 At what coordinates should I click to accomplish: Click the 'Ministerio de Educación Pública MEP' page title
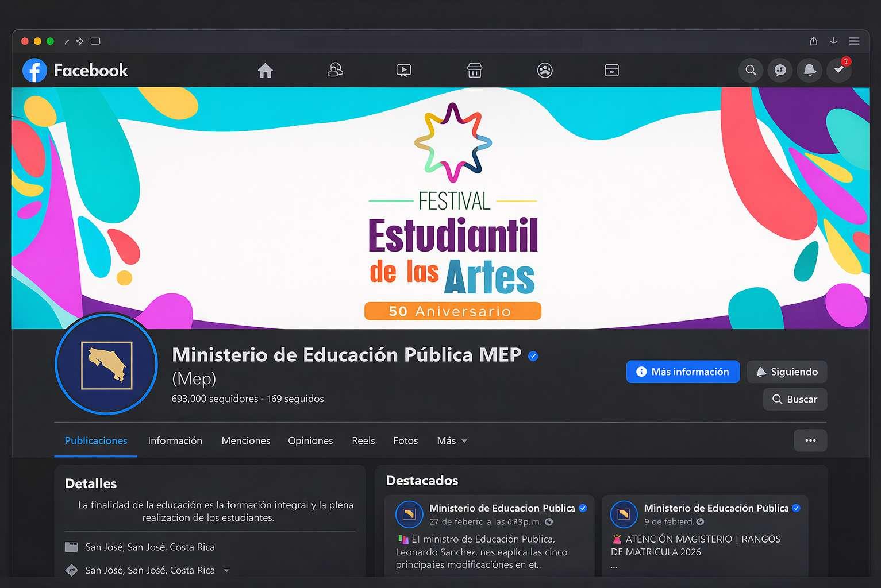(347, 355)
